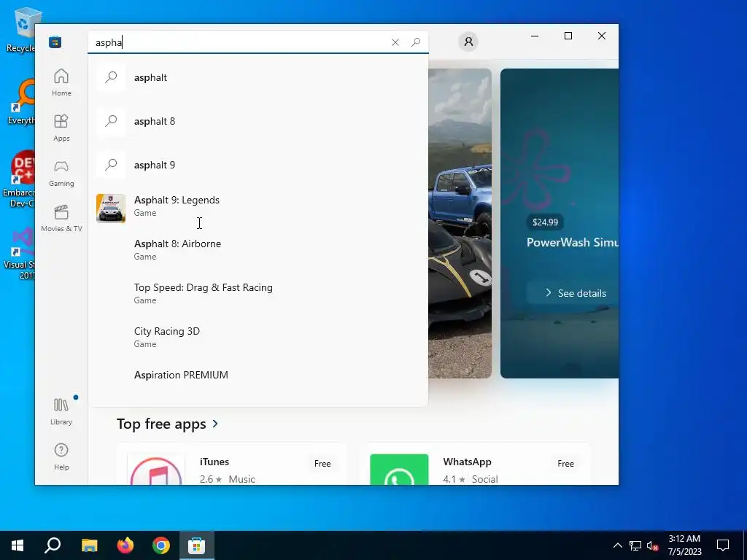Launch Firefox from the taskbar

[x=125, y=545]
